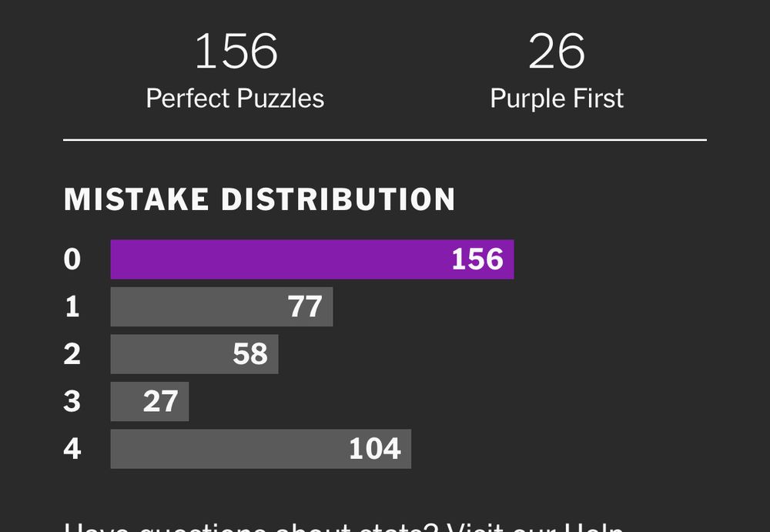Click the short bar for three mistakes
Image resolution: width=770 pixels, height=532 pixels.
150,401
